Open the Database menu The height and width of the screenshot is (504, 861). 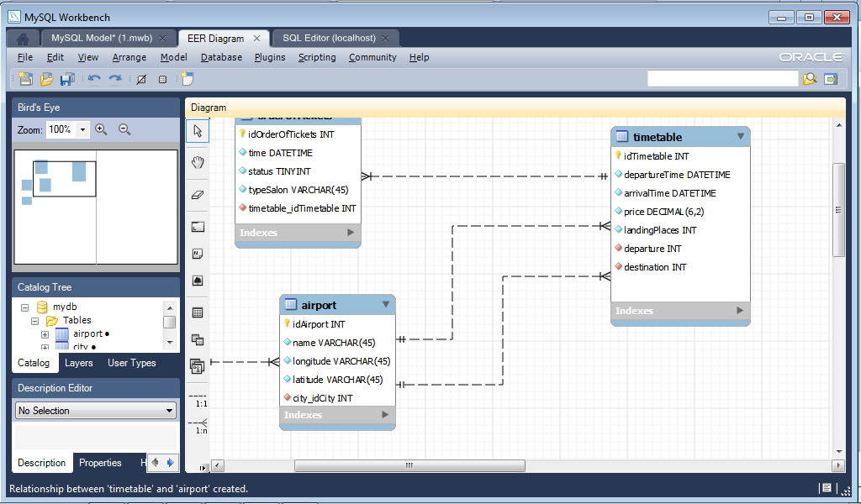pyautogui.click(x=221, y=57)
